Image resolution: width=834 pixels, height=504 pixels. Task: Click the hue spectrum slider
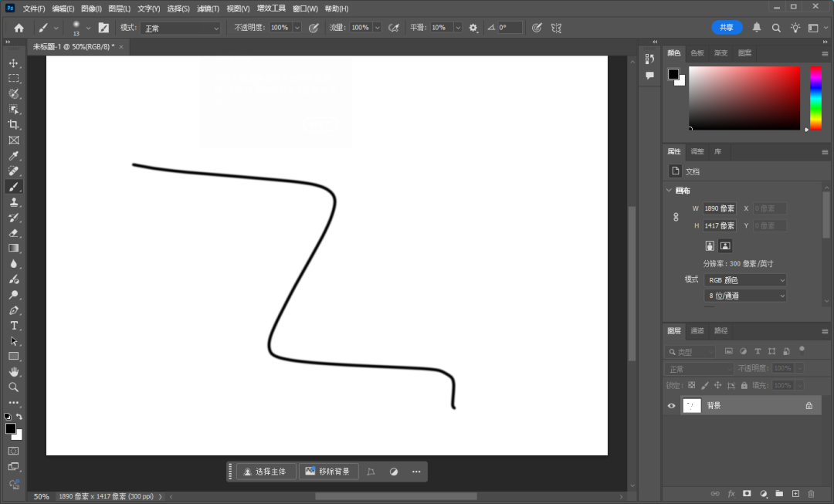coord(816,98)
